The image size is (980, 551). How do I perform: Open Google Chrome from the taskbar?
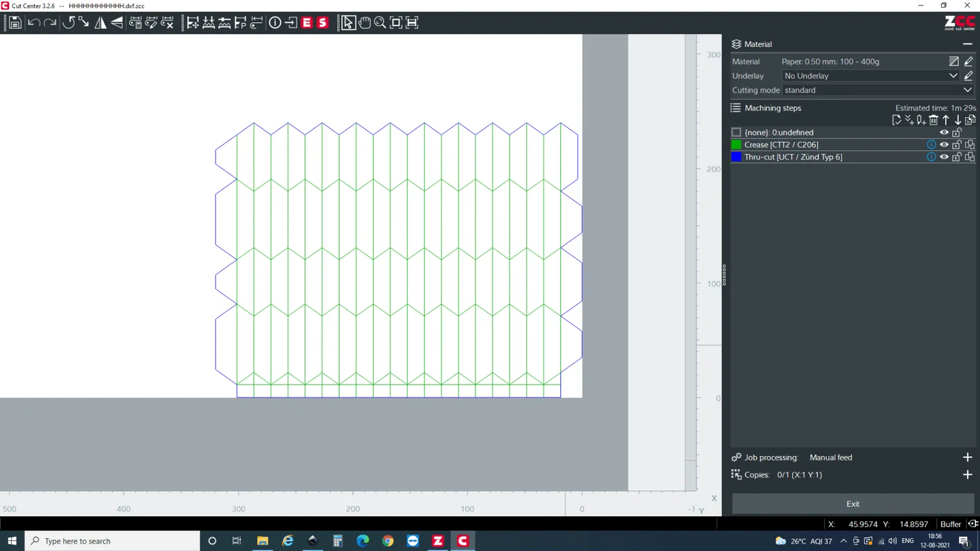(388, 541)
